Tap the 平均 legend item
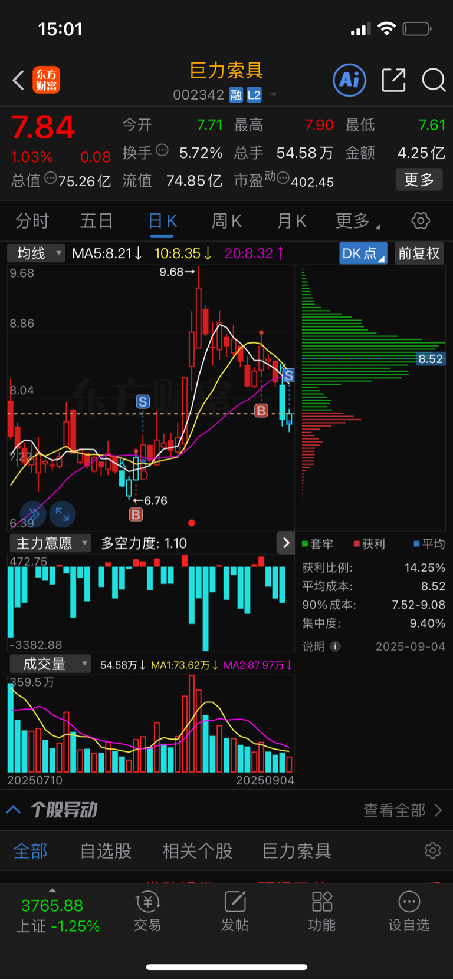This screenshot has width=453, height=980. coord(429,544)
